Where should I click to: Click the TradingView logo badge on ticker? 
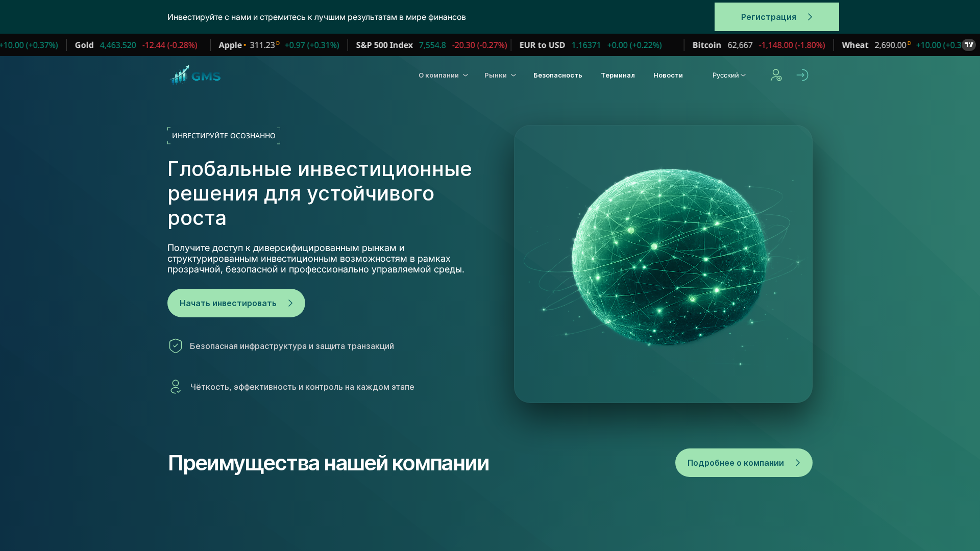click(969, 45)
